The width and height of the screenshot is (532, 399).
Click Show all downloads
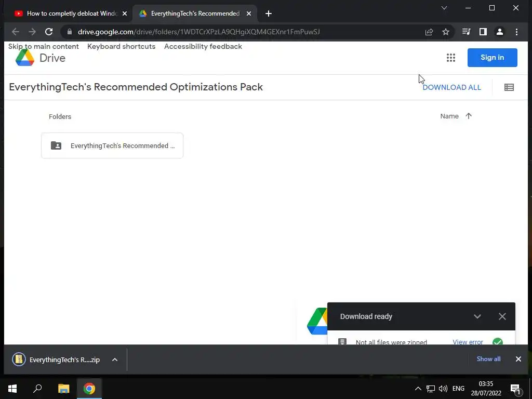click(x=488, y=359)
